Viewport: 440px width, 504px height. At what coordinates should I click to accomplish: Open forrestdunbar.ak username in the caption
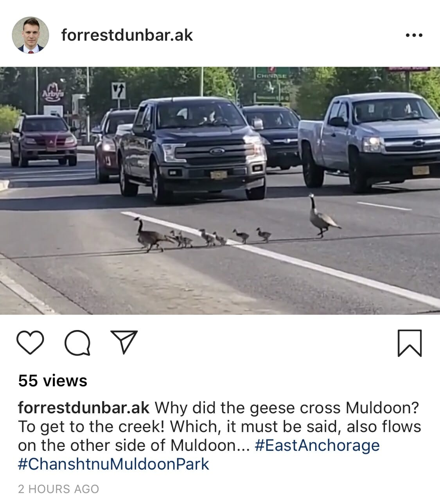pos(84,407)
